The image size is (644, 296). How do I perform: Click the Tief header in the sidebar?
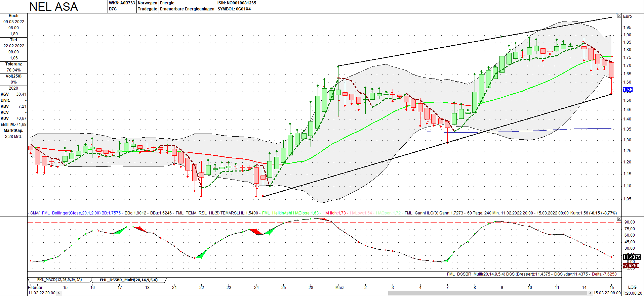(13, 40)
